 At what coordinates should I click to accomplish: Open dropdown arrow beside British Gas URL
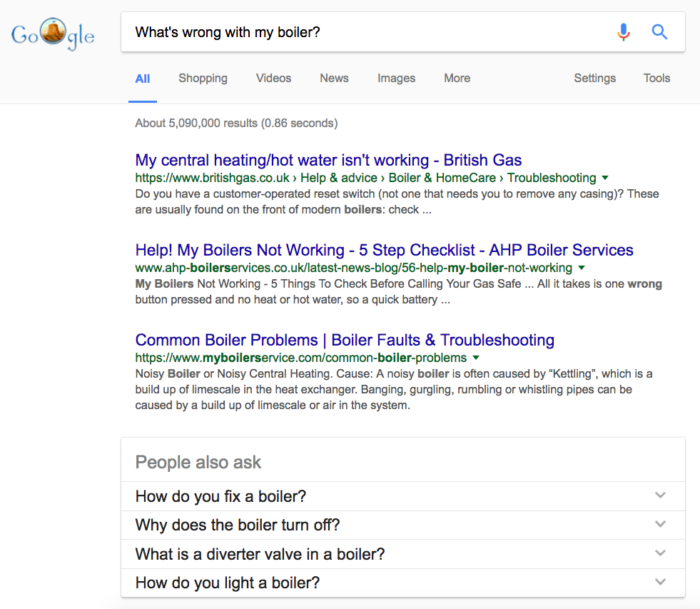[605, 178]
